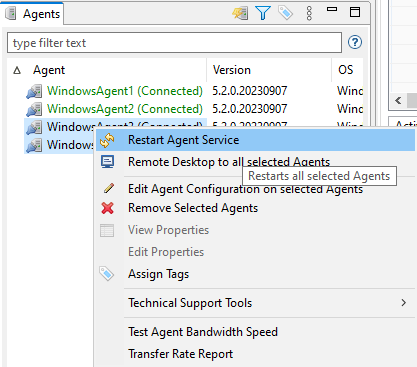
Task: Click the tag icon in Agents toolbar
Action: (285, 13)
